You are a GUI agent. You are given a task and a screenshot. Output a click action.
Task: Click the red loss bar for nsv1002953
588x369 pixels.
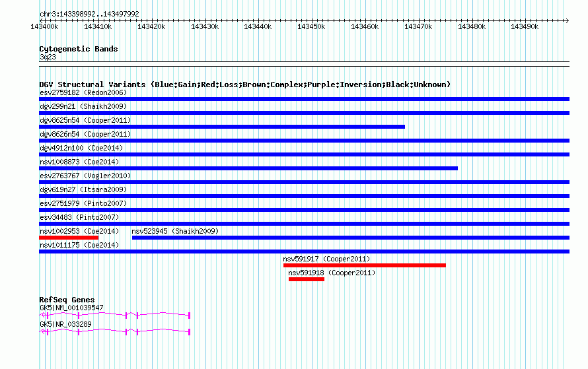(69, 238)
